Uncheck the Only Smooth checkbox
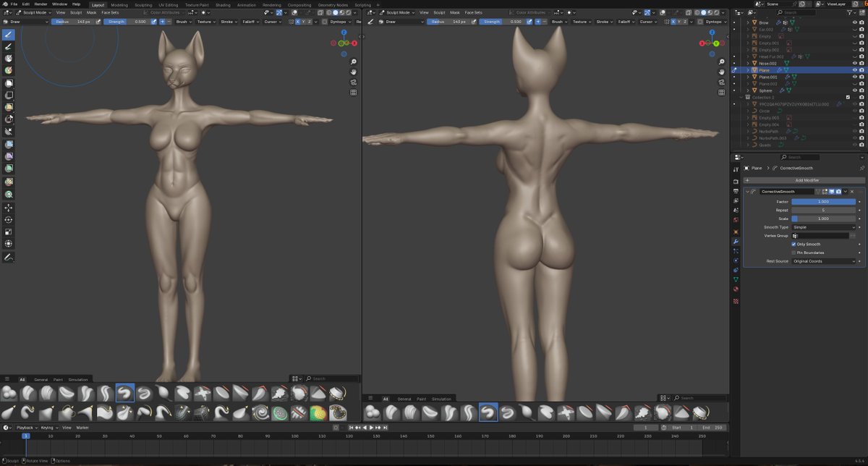The width and height of the screenshot is (868, 466). pyautogui.click(x=794, y=244)
